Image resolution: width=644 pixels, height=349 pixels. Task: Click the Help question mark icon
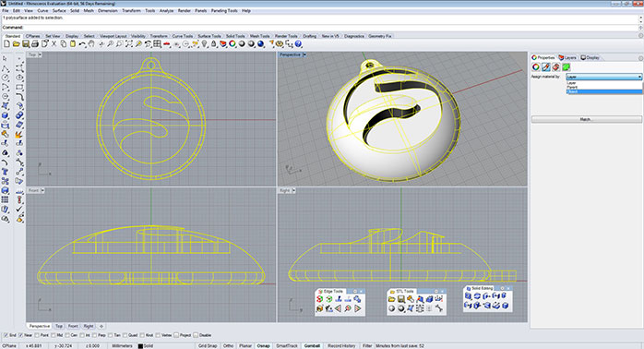tap(299, 44)
